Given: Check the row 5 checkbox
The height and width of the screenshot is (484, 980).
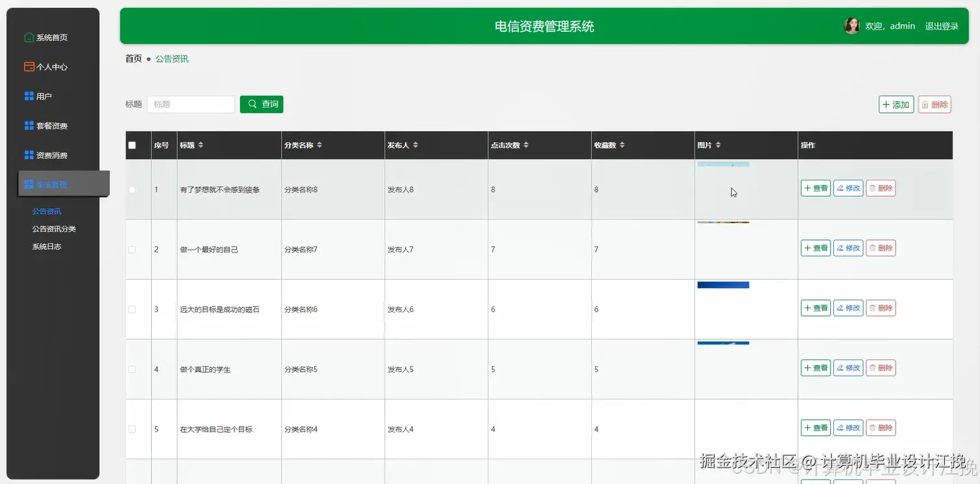Looking at the screenshot, I should (132, 430).
